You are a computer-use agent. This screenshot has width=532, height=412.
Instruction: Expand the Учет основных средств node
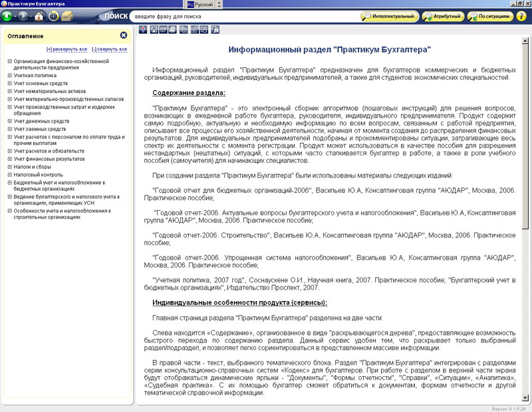coord(10,84)
